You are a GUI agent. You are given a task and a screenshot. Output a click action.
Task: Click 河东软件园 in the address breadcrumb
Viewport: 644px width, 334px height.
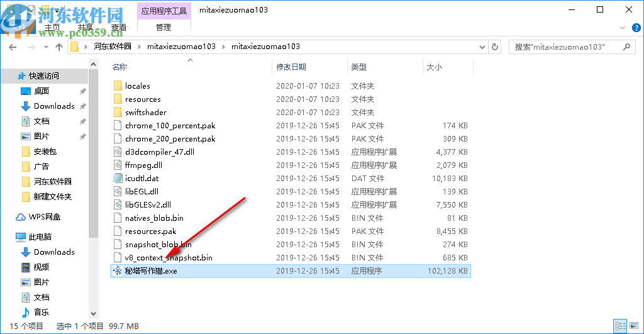coord(113,47)
